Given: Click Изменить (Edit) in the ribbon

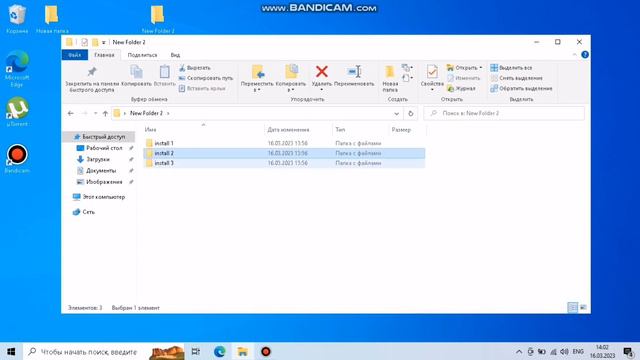Looking at the screenshot, I should [463, 78].
